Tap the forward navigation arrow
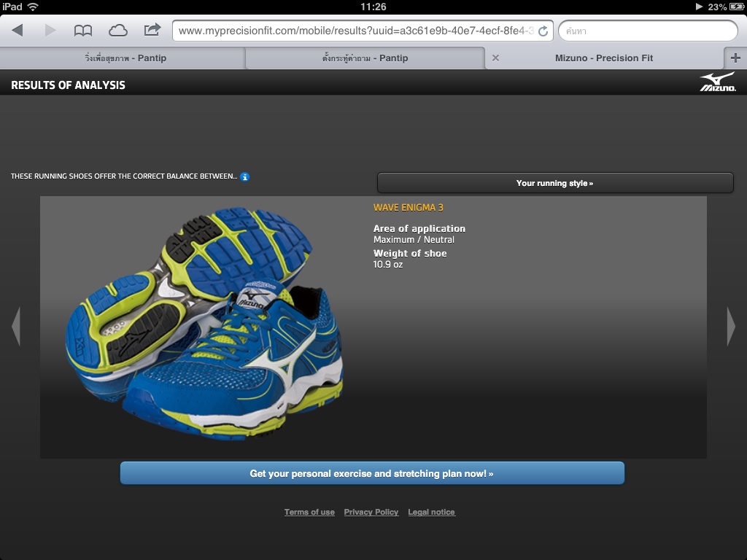Viewport: 747px width, 560px height. tap(50, 31)
